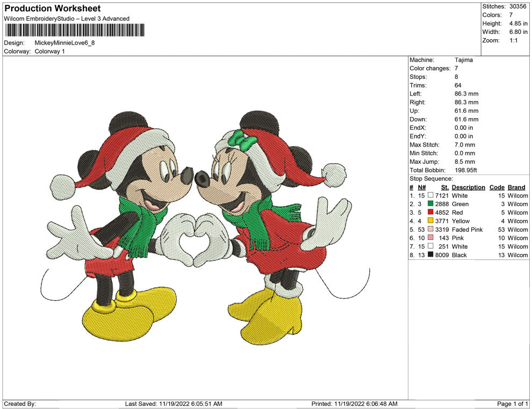Screen dimensions: 532x409
Task: Click the stitch count '7121' in row 1
Action: [x=442, y=195]
